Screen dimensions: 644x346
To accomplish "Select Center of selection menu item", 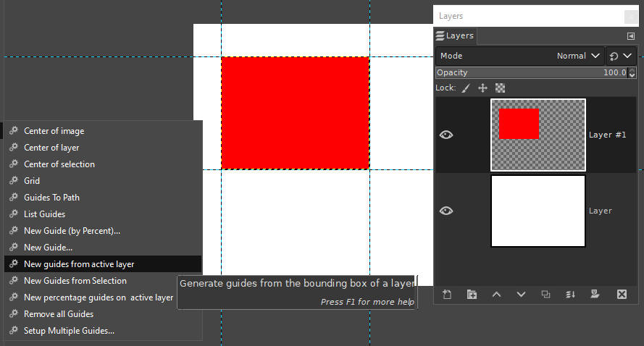I will (103, 164).
